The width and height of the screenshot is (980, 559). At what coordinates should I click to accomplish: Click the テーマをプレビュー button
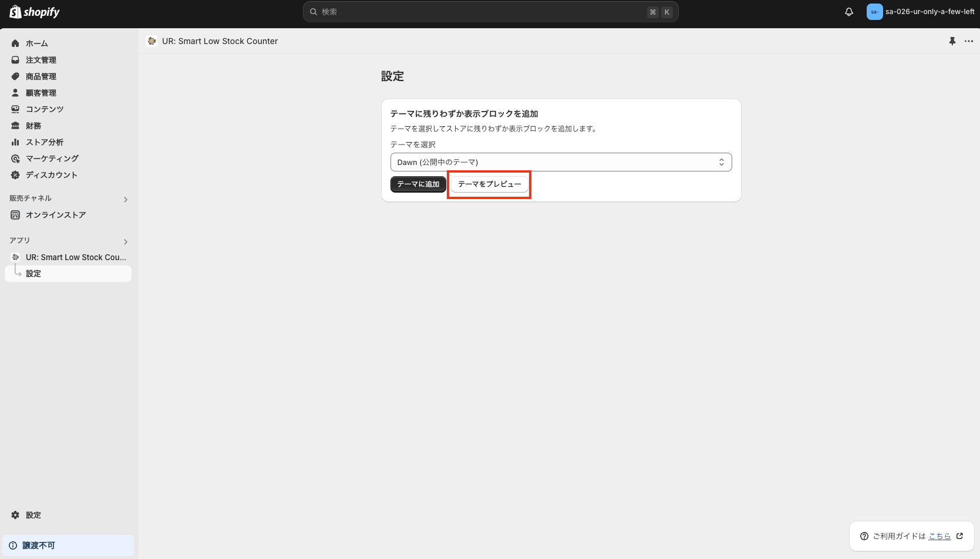[489, 184]
